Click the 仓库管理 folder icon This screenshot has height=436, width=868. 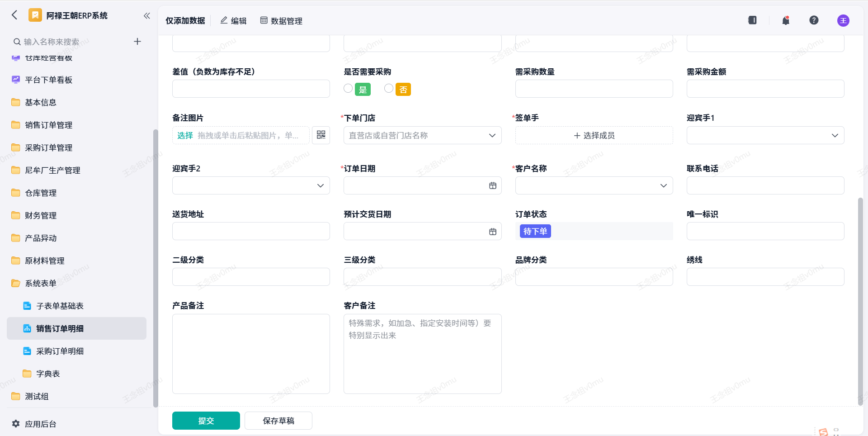(16, 193)
